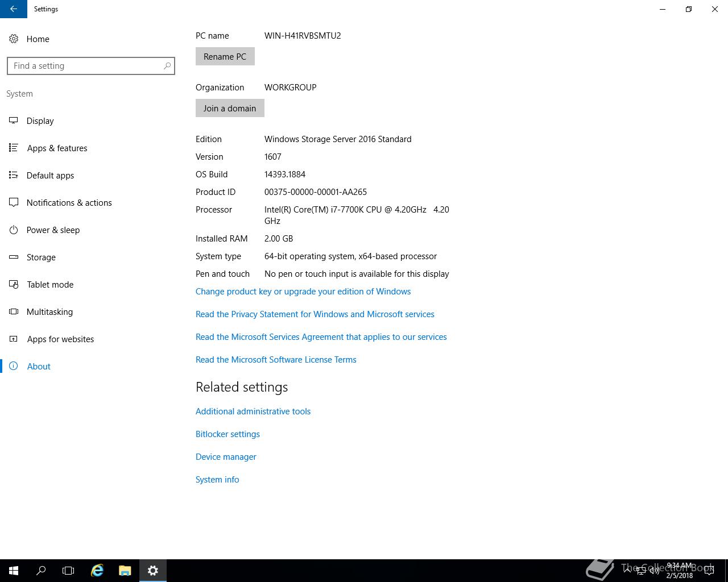Click the About info icon
The image size is (728, 582).
(x=14, y=366)
